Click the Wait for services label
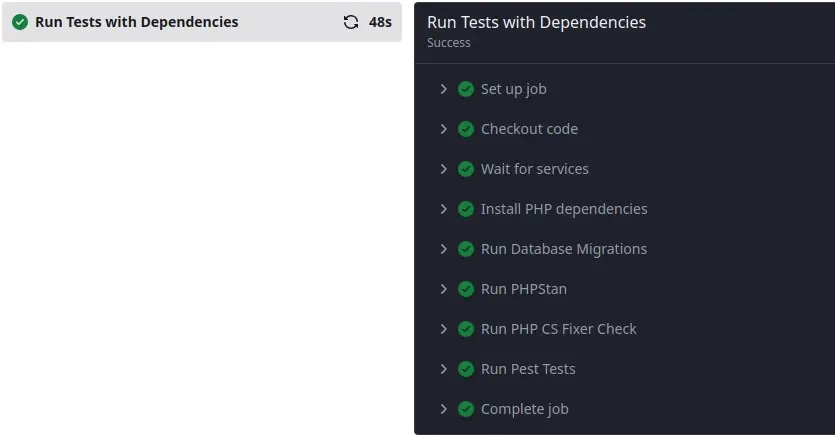This screenshot has height=438, width=835. pos(535,169)
